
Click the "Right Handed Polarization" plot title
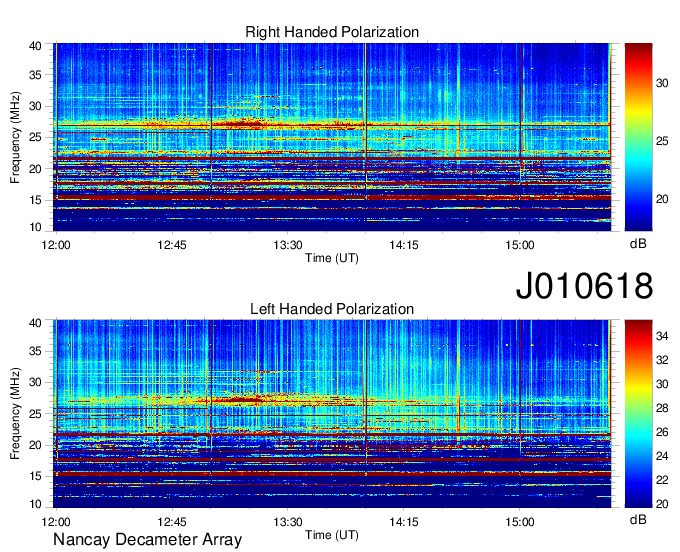332,32
